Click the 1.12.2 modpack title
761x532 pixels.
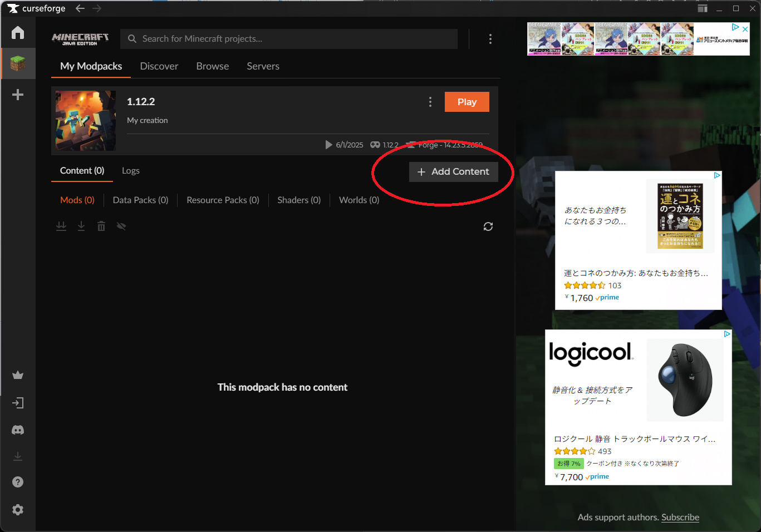tap(141, 102)
